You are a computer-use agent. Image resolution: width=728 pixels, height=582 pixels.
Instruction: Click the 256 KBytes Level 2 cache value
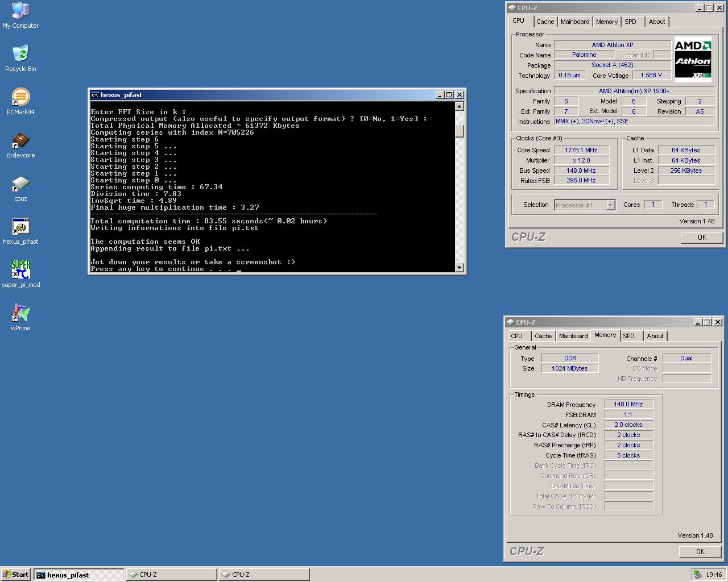click(686, 171)
